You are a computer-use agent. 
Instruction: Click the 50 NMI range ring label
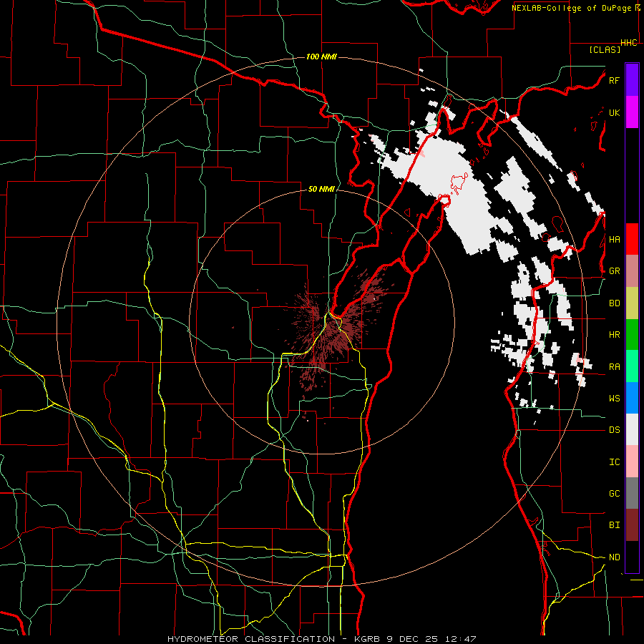click(x=321, y=189)
